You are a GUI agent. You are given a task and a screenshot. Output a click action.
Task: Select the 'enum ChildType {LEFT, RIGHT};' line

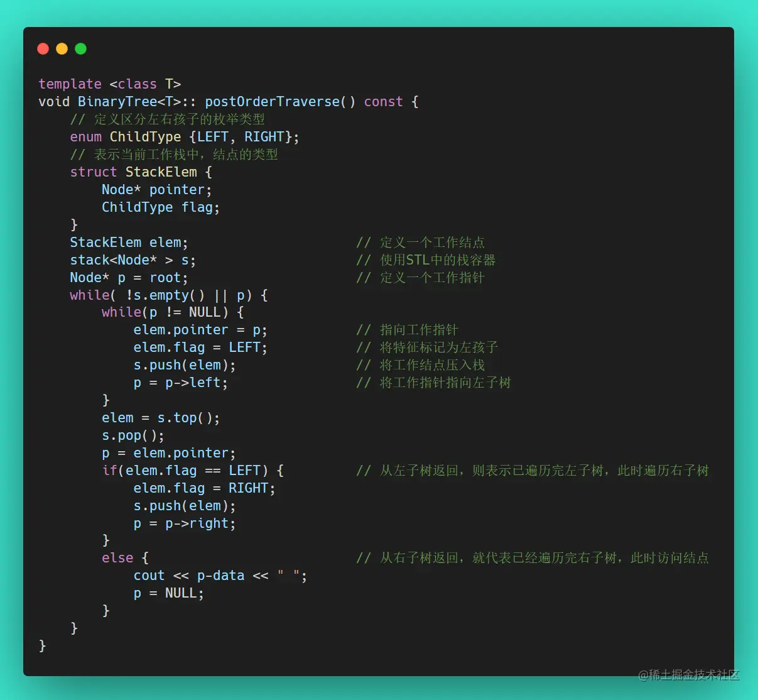tap(185, 137)
